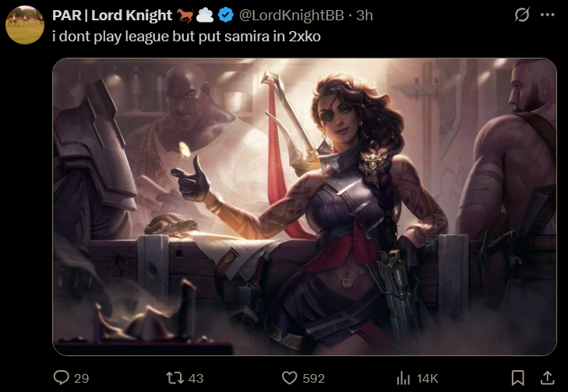Image resolution: width=568 pixels, height=392 pixels.
Task: Open the Samira artwork image
Action: click(305, 207)
